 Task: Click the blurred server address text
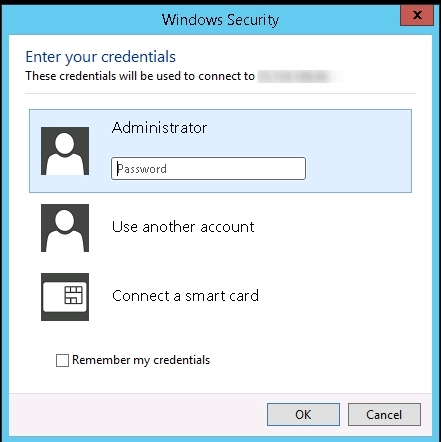click(x=300, y=76)
